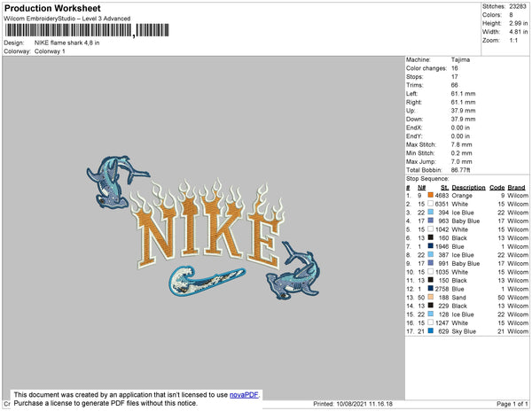The height and width of the screenshot is (411, 532).
Task: Click the Max Jump value 7.0 mm
Action: click(461, 161)
